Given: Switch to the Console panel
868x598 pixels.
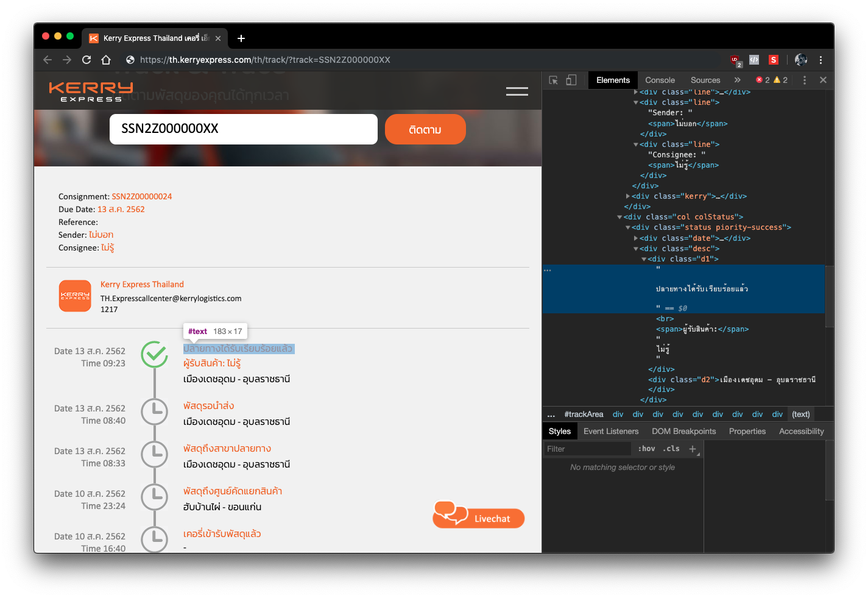Looking at the screenshot, I should 660,80.
